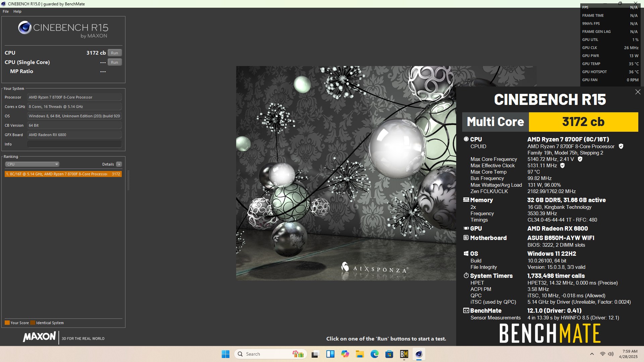Click the Identical System swatch
The width and height of the screenshot is (644, 362).
click(33, 323)
